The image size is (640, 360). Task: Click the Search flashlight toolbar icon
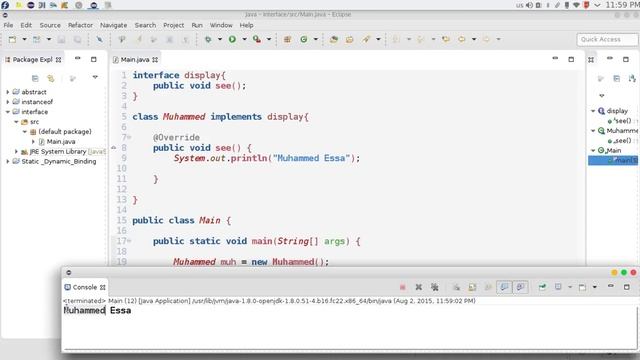tap(366, 39)
